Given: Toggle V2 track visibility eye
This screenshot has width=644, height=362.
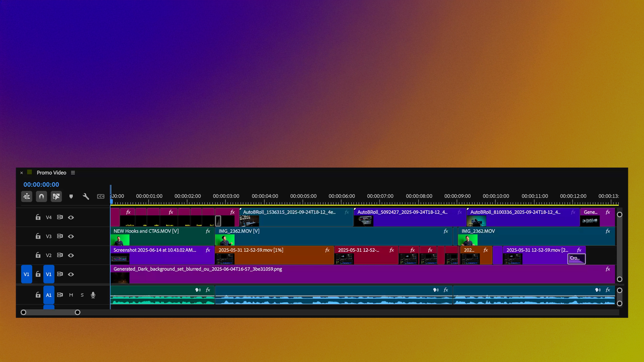Looking at the screenshot, I should (x=71, y=255).
